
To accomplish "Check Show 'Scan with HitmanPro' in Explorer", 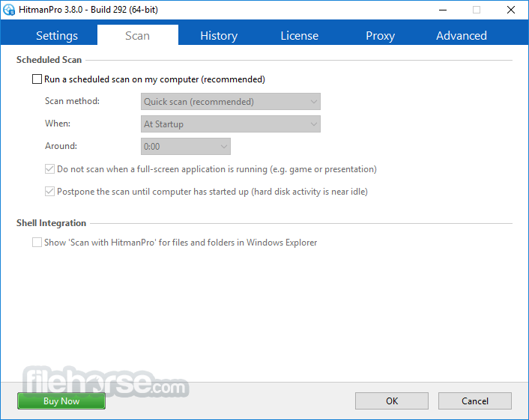I will click(x=37, y=243).
